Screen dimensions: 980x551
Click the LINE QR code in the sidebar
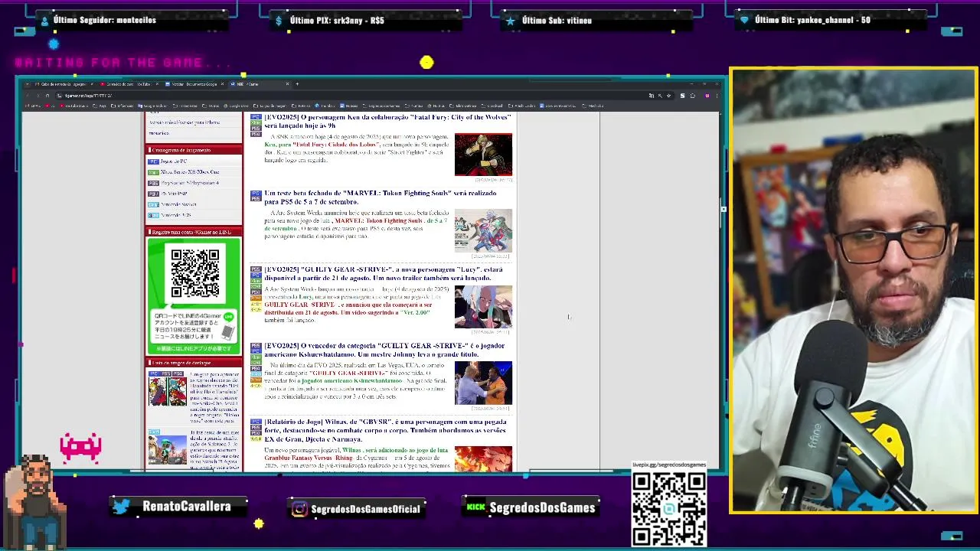(x=194, y=272)
